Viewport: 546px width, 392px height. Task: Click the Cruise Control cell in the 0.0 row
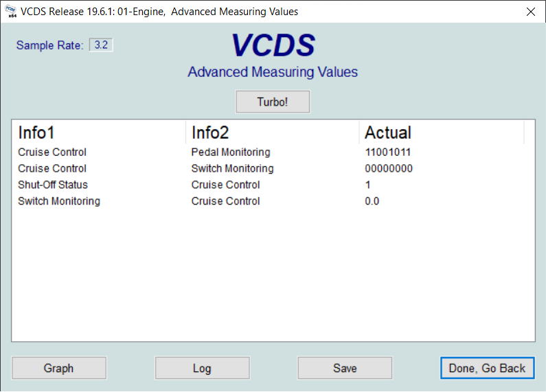[226, 201]
